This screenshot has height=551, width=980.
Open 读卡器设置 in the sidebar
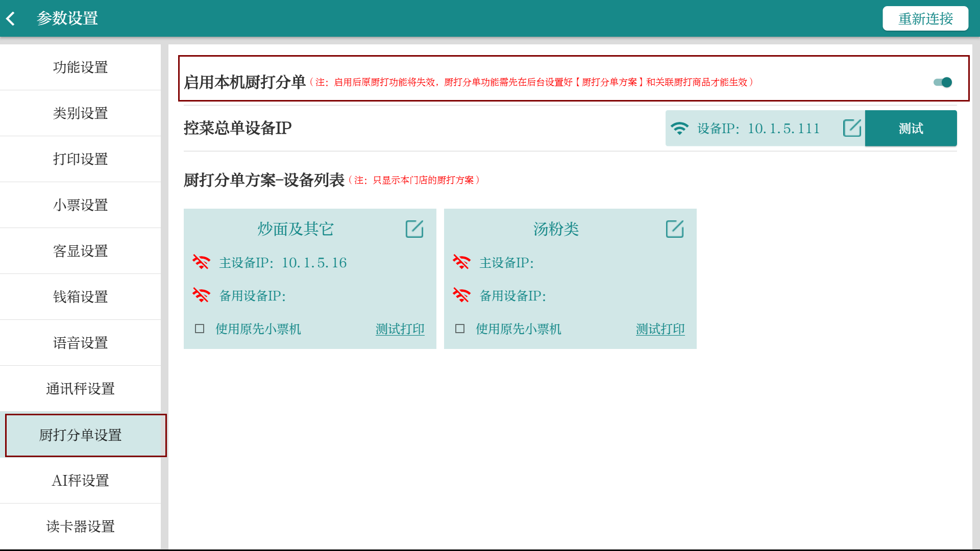[x=80, y=527]
